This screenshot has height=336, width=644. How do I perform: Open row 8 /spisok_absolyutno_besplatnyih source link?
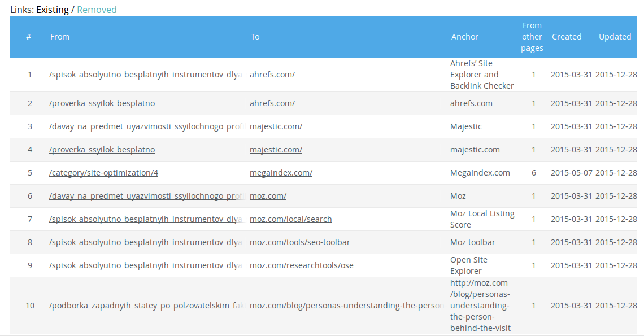pos(146,242)
